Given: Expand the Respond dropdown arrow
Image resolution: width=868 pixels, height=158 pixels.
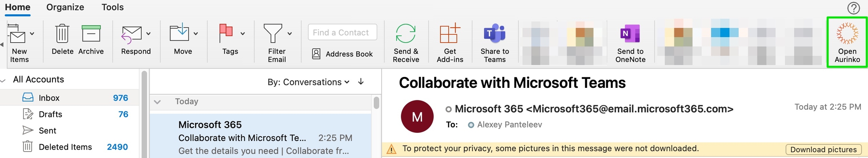Looking at the screenshot, I should pos(148,34).
